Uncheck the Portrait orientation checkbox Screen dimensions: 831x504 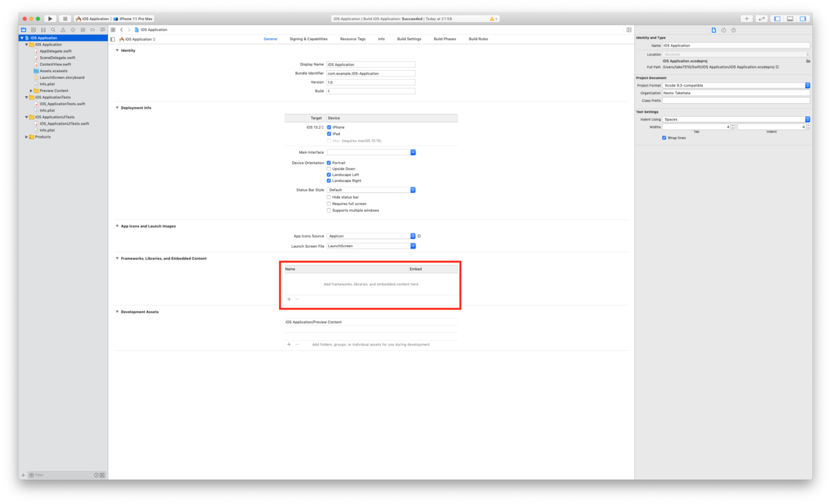pos(329,163)
